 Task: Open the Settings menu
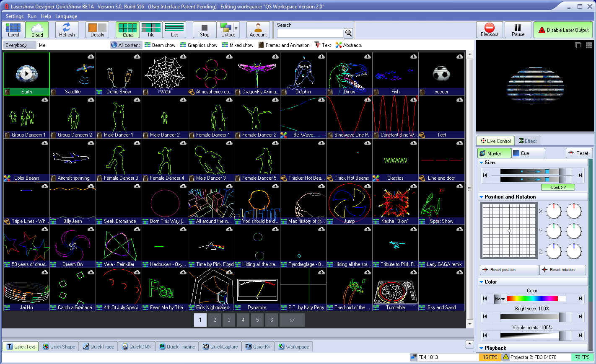[15, 16]
